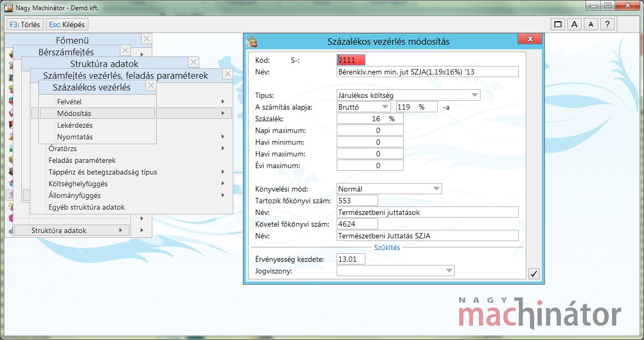The height and width of the screenshot is (340, 644).
Task: Click the Érvényesség kezdete field 13.01
Action: (x=352, y=259)
